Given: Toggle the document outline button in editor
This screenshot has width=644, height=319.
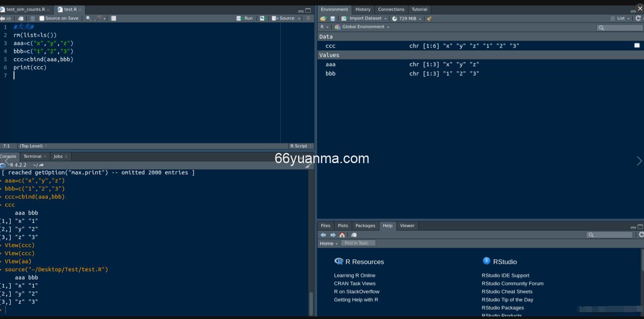Looking at the screenshot, I should coord(308,18).
